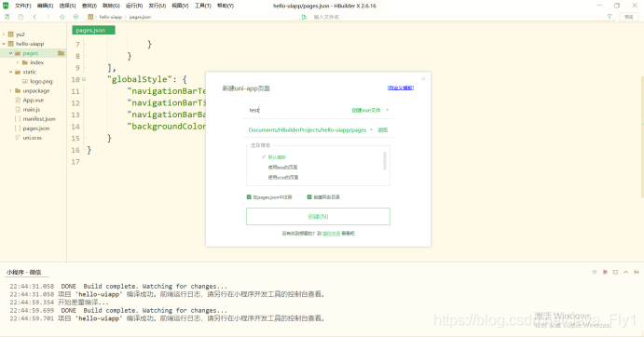Open pages.json in the project tree

click(x=36, y=128)
